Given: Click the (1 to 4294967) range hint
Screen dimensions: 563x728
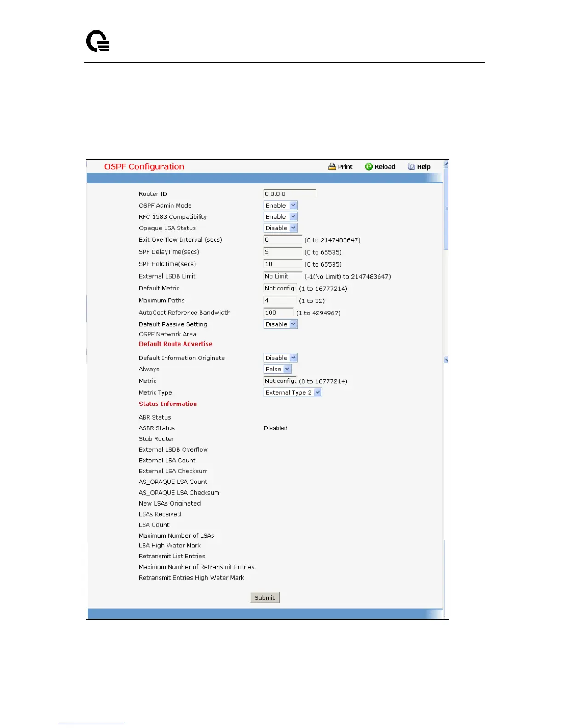Looking at the screenshot, I should [318, 313].
